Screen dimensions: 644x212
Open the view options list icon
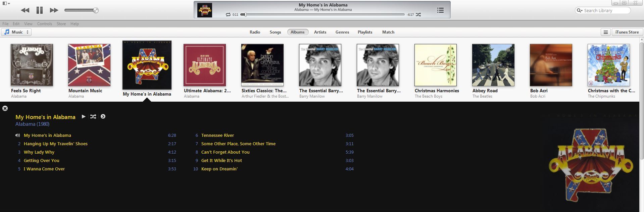coord(605,32)
